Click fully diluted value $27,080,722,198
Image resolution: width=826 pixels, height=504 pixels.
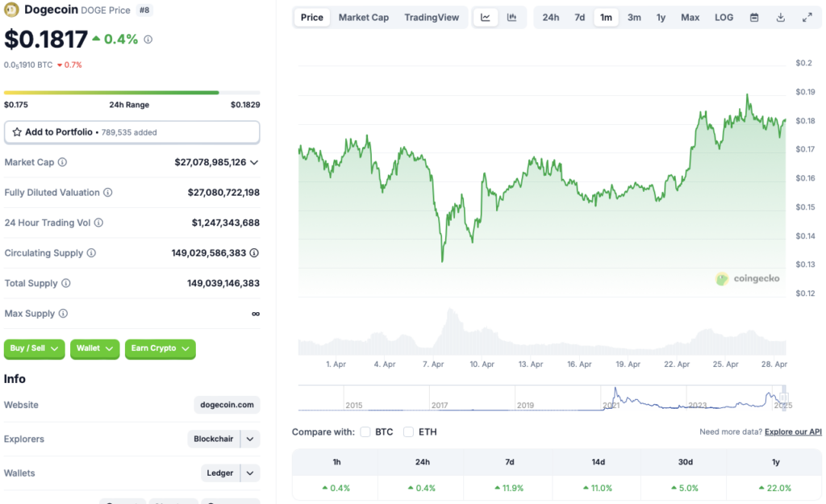pyautogui.click(x=223, y=193)
